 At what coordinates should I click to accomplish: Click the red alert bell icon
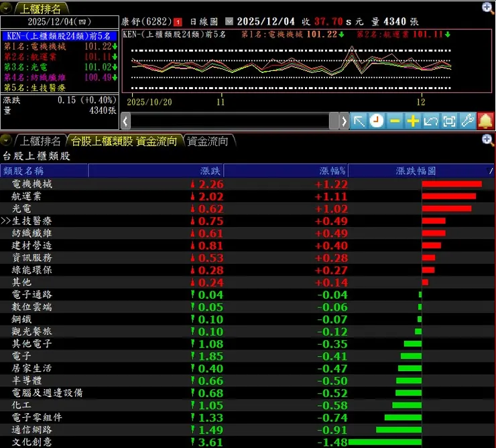tap(485, 121)
